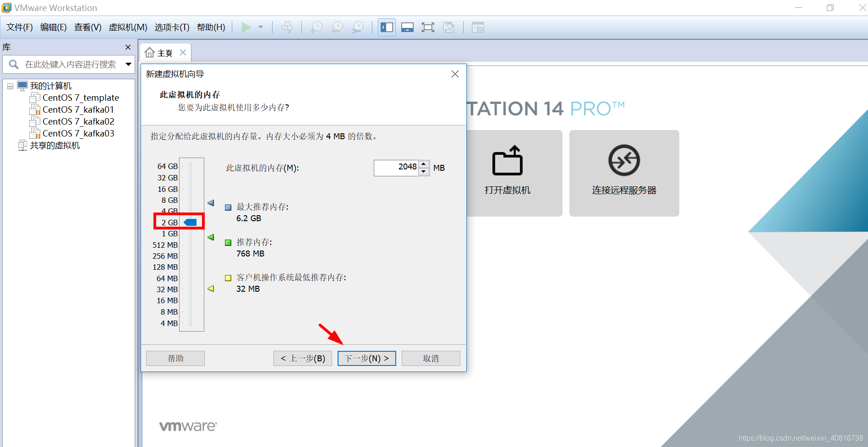Screen dimensions: 868x447
Task: Click the 4 MB slider label
Action: 169,323
